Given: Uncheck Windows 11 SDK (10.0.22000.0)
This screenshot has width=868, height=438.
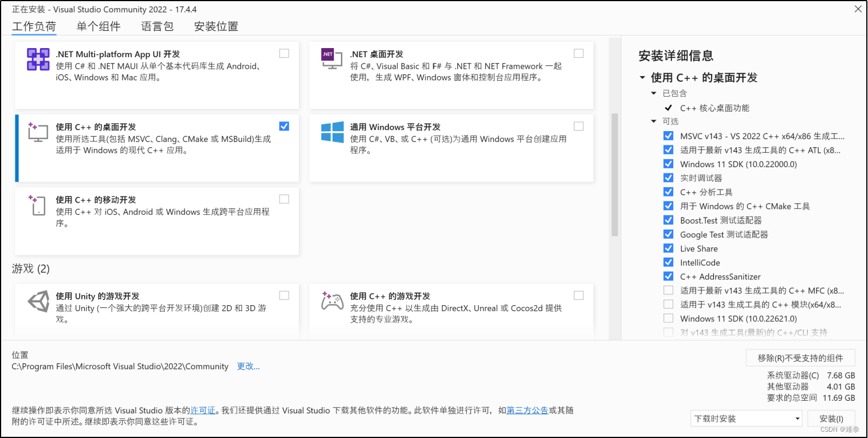Looking at the screenshot, I should point(668,164).
